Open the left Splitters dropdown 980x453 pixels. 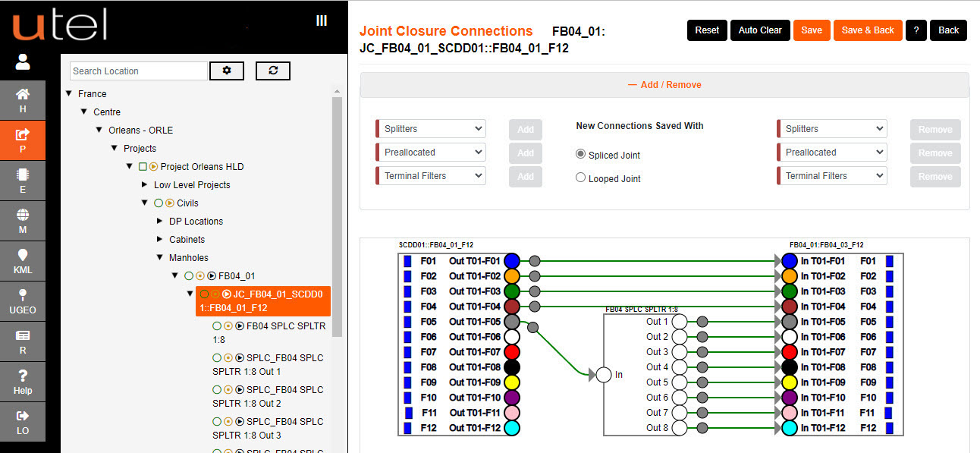(x=431, y=129)
